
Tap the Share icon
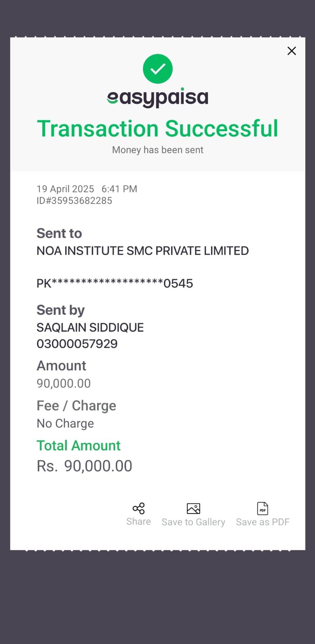click(139, 508)
